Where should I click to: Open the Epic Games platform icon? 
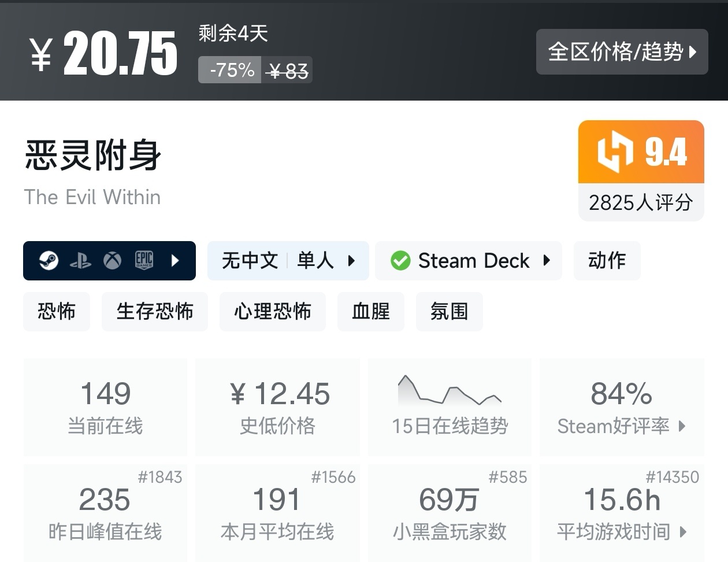click(143, 261)
